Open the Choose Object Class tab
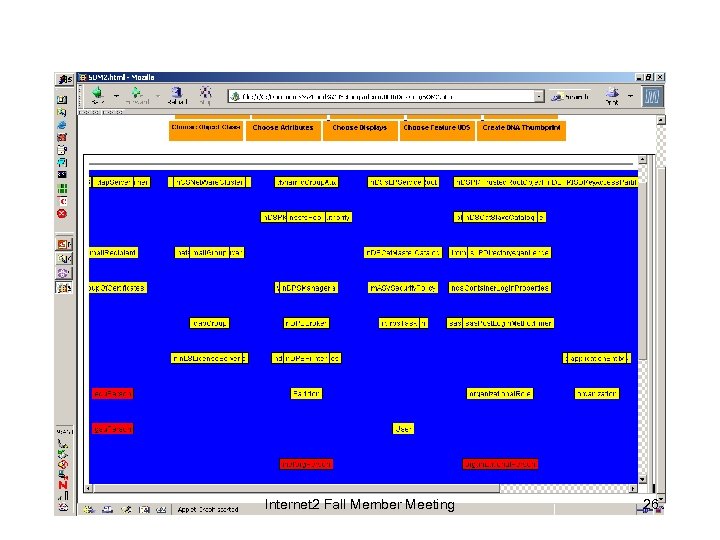 pos(206,130)
